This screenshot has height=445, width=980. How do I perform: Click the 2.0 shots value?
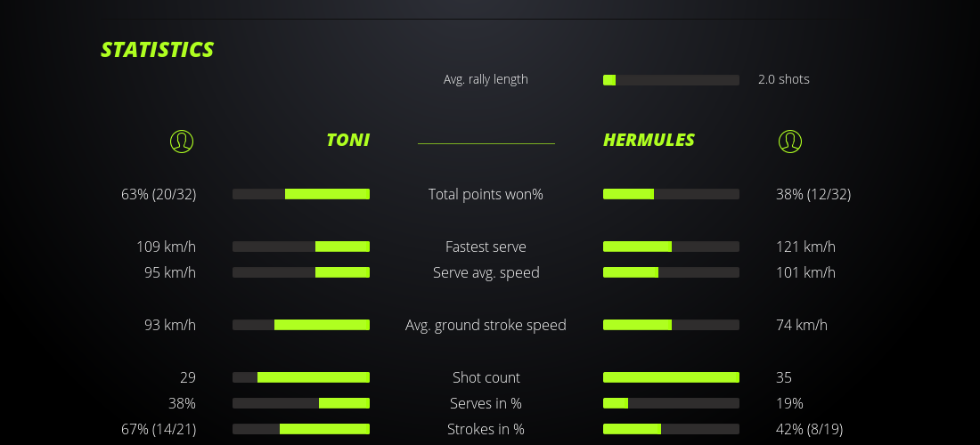[x=784, y=79]
